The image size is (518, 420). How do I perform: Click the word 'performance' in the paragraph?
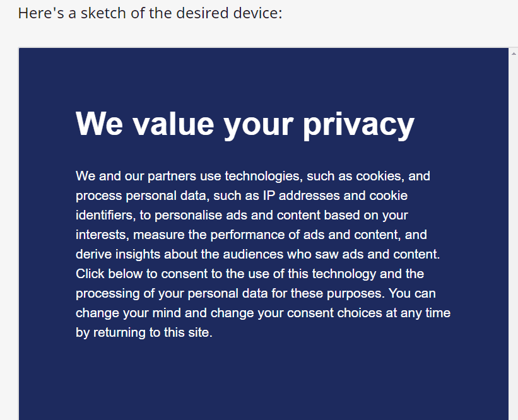pyautogui.click(x=247, y=235)
